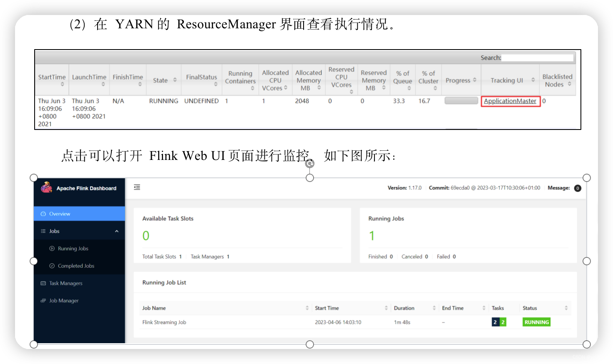This screenshot has height=364, width=613.
Task: Sort by State column arrows
Action: [175, 80]
